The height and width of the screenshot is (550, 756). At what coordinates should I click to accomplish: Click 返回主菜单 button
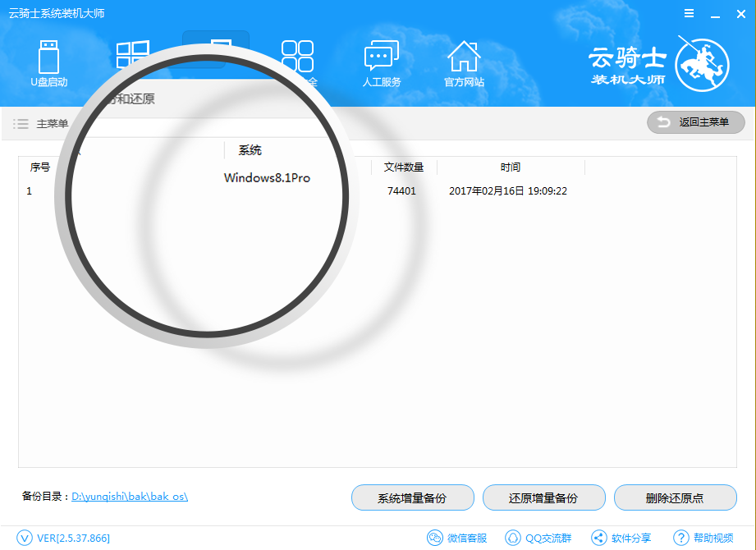pos(696,122)
